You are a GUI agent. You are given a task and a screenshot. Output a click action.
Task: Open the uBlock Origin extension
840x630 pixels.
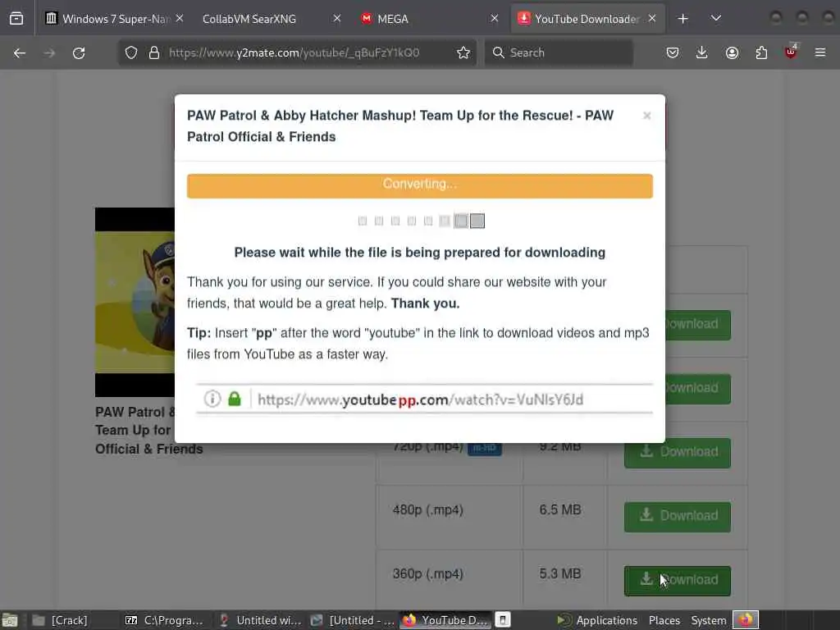click(x=791, y=52)
